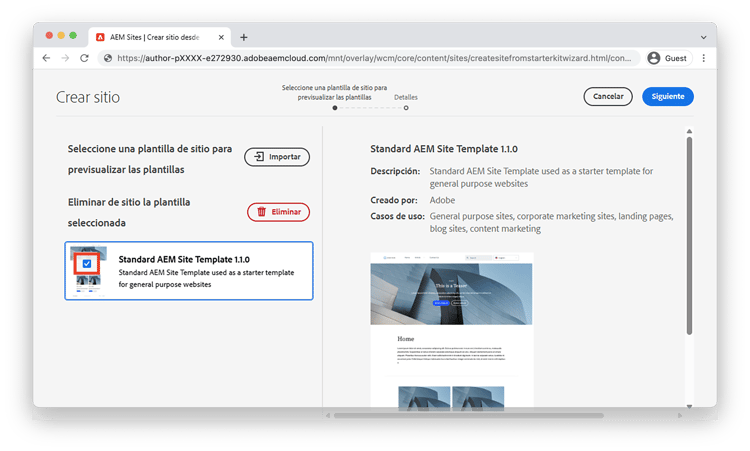The width and height of the screenshot is (750, 451).
Task: Click the Detalles wizard step dot
Action: pyautogui.click(x=406, y=108)
